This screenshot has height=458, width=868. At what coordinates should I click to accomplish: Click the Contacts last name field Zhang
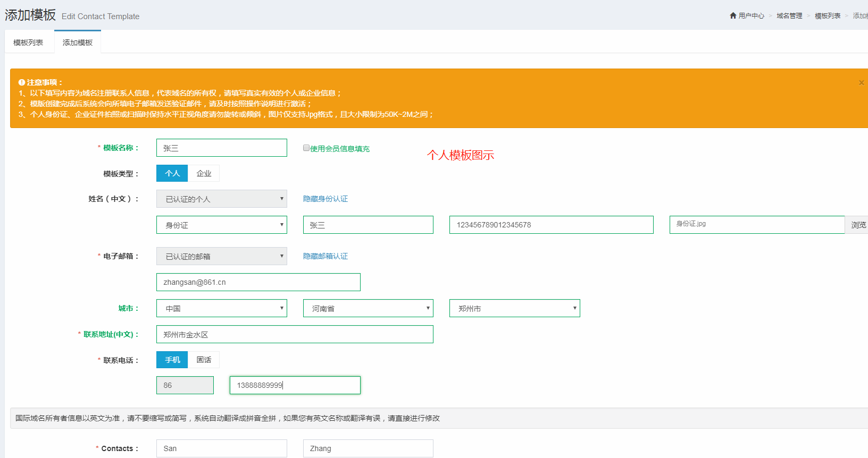pos(368,448)
